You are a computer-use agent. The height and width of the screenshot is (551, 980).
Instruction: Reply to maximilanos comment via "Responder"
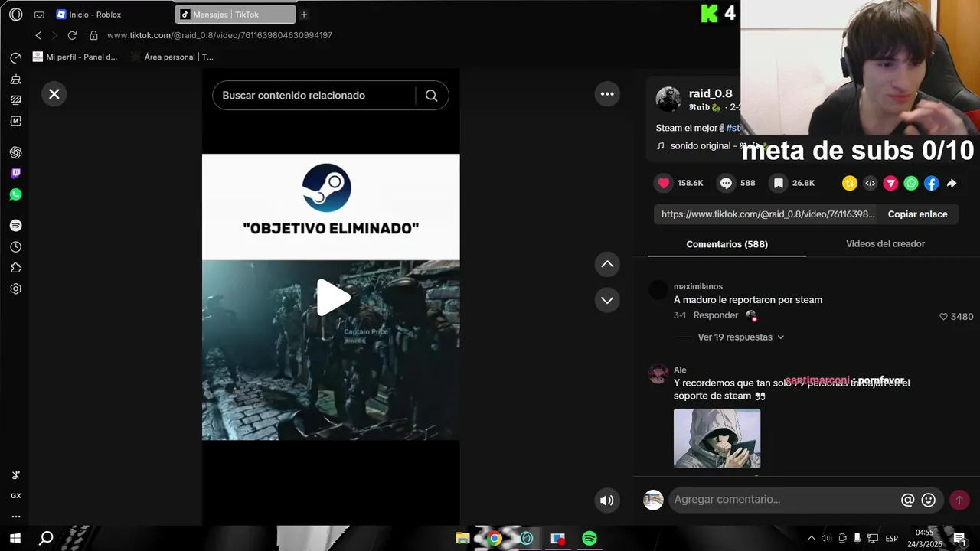[x=716, y=315]
